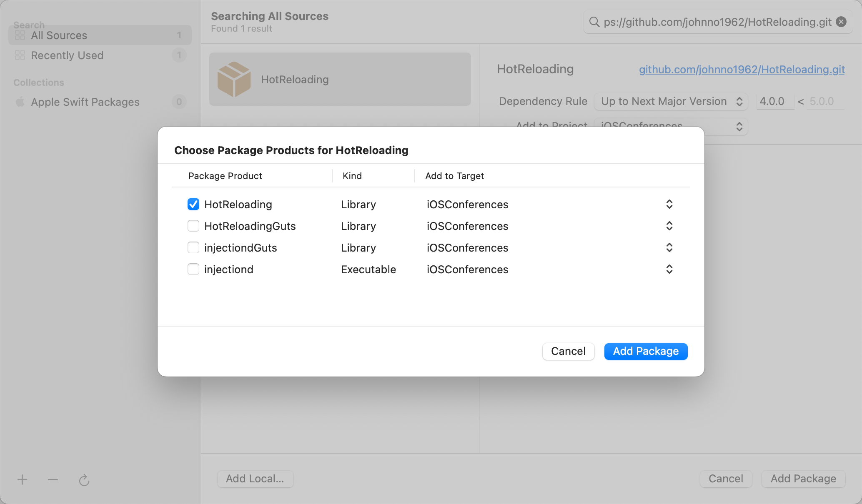The height and width of the screenshot is (504, 862).
Task: Select All Sources in sidebar
Action: click(100, 35)
